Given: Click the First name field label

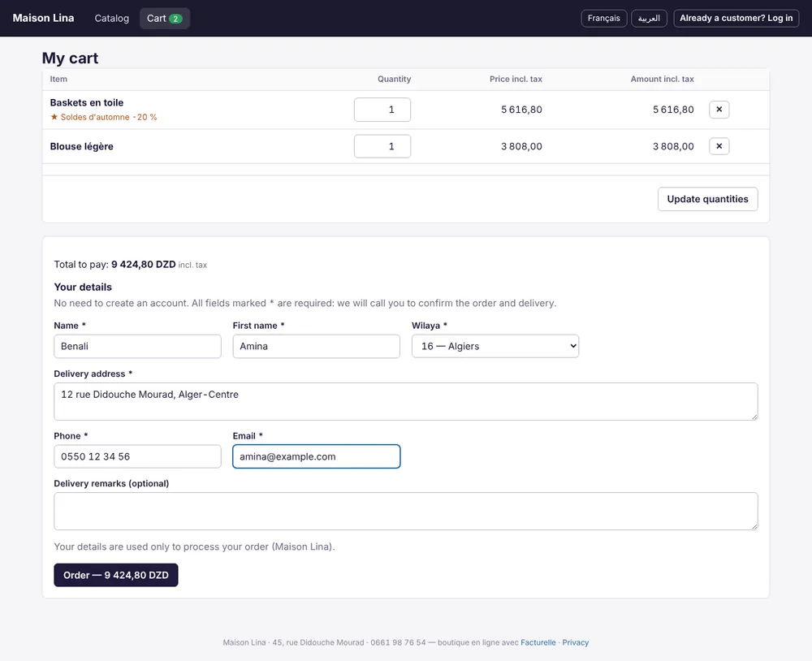Looking at the screenshot, I should pos(258,326).
